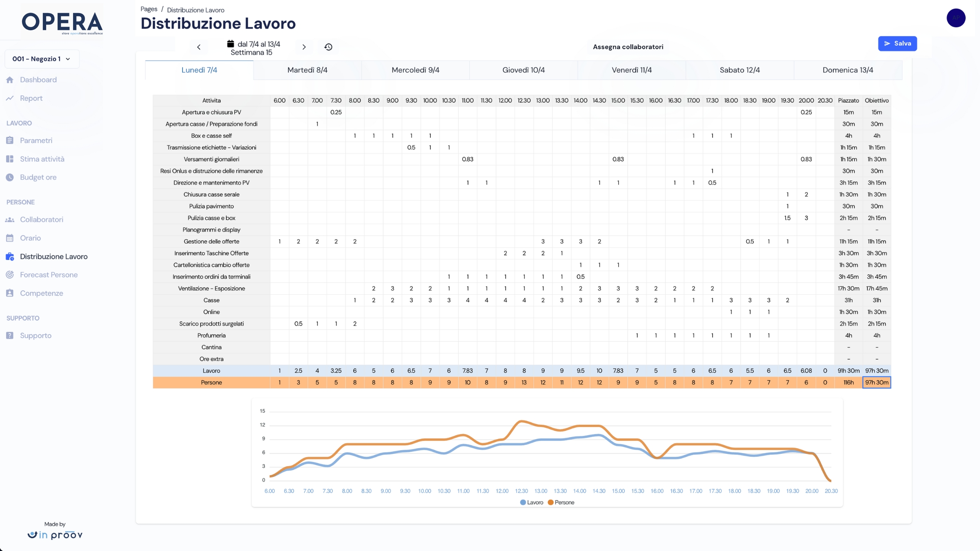Toggle Lavoro series in chart legend

(x=532, y=502)
